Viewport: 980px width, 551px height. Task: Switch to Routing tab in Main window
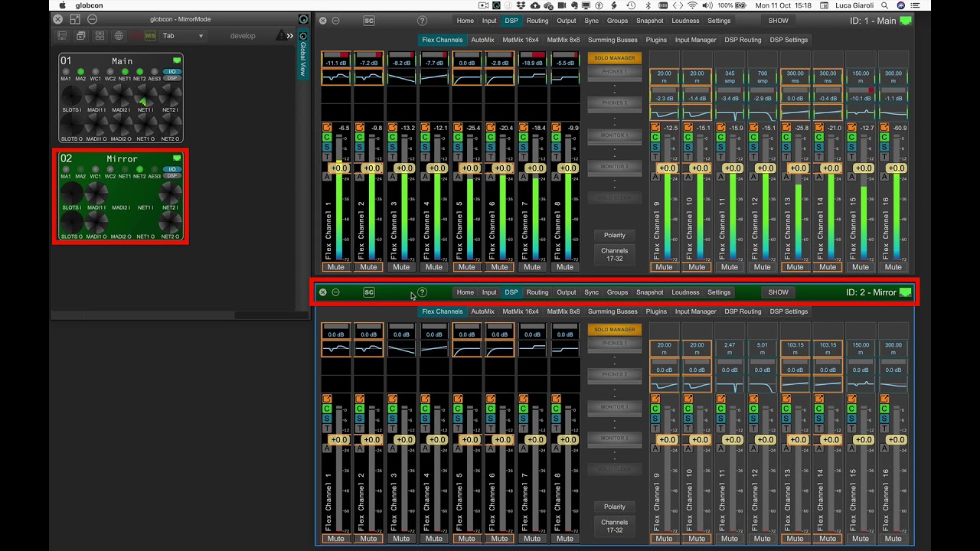[537, 21]
